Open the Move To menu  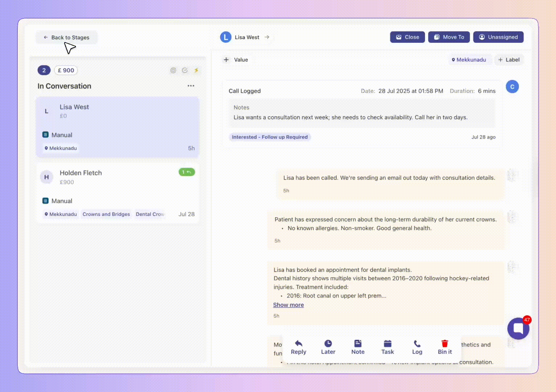[449, 37]
